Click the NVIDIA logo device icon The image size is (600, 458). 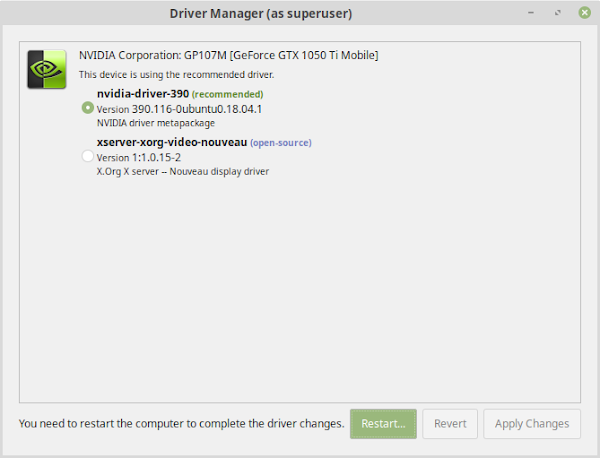[47, 69]
